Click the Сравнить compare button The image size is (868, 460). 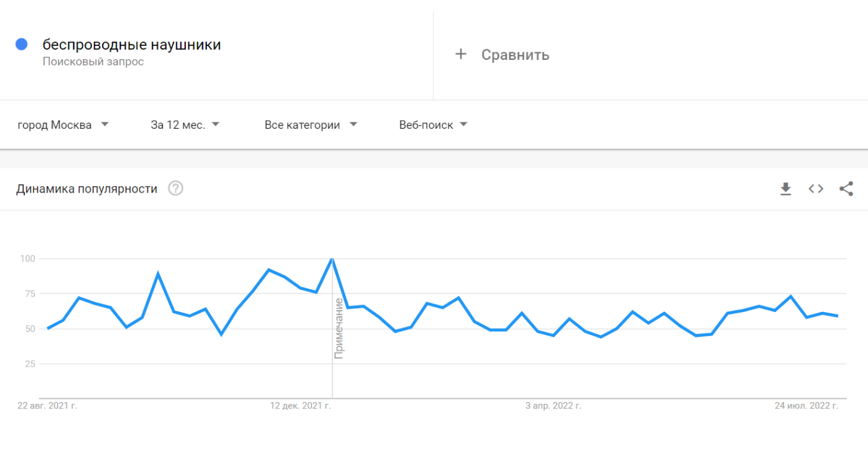(x=502, y=55)
